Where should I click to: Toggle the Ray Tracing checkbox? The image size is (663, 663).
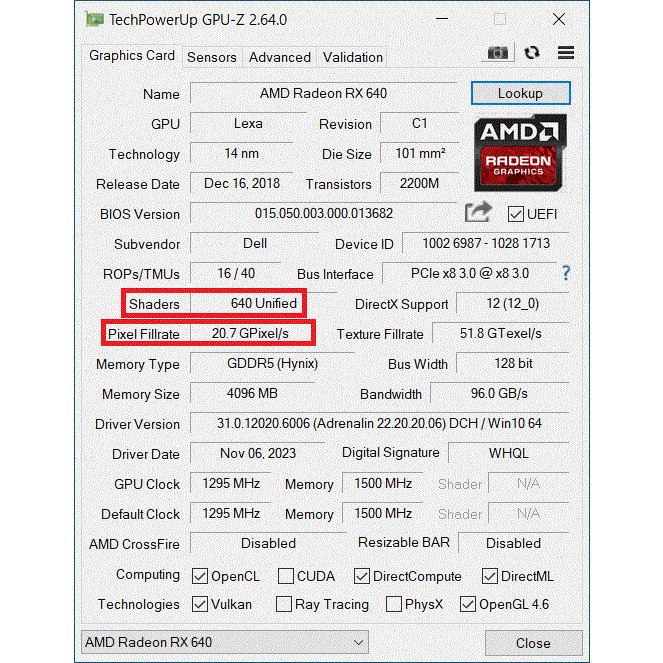[x=284, y=604]
